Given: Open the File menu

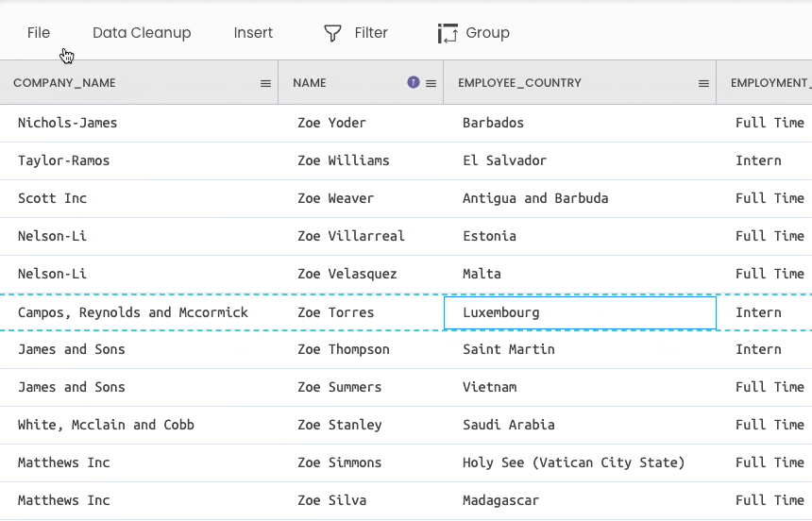Looking at the screenshot, I should pos(39,33).
